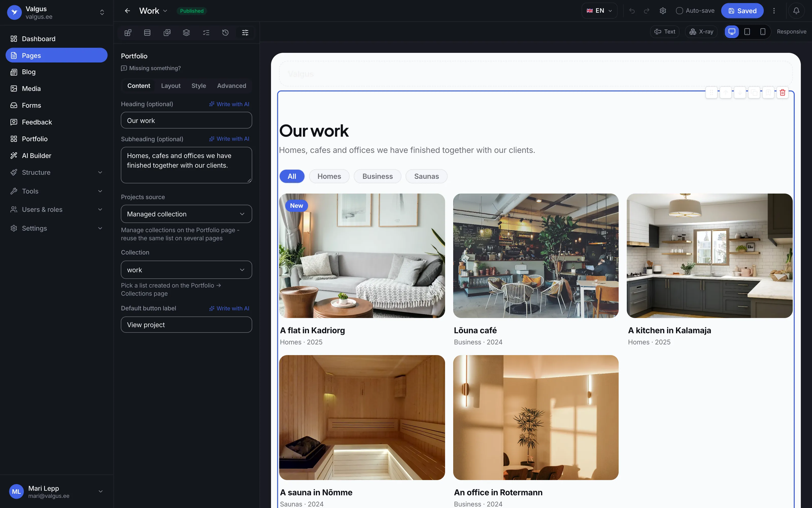This screenshot has height=508, width=812.
Task: Click the undo arrow in top bar
Action: (632, 11)
